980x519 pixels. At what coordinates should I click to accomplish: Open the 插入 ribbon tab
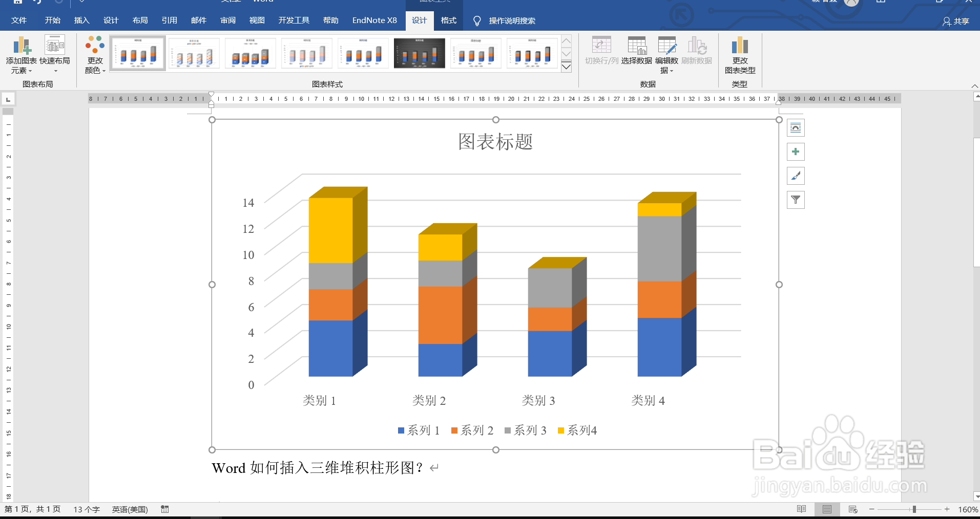81,20
